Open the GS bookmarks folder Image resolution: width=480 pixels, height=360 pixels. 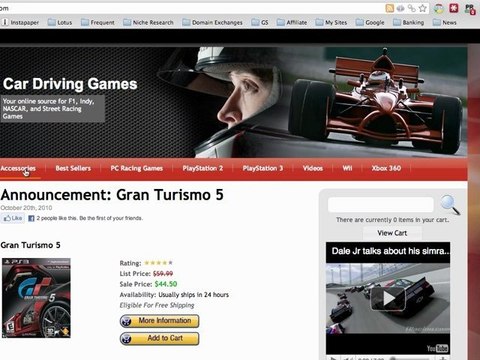click(260, 22)
